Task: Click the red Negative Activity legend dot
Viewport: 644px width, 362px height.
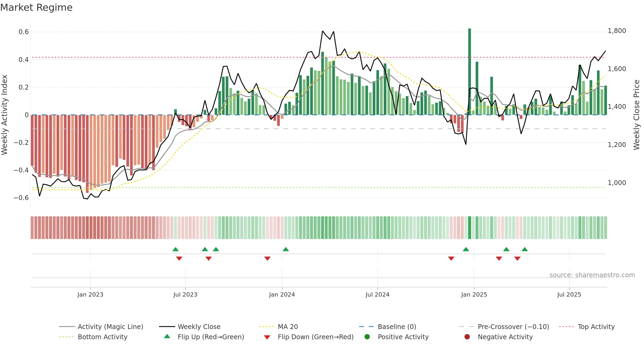Action: point(467,337)
